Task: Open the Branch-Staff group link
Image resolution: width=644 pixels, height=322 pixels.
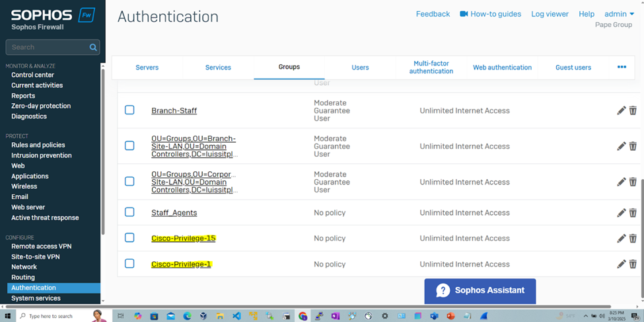Action: pyautogui.click(x=174, y=110)
